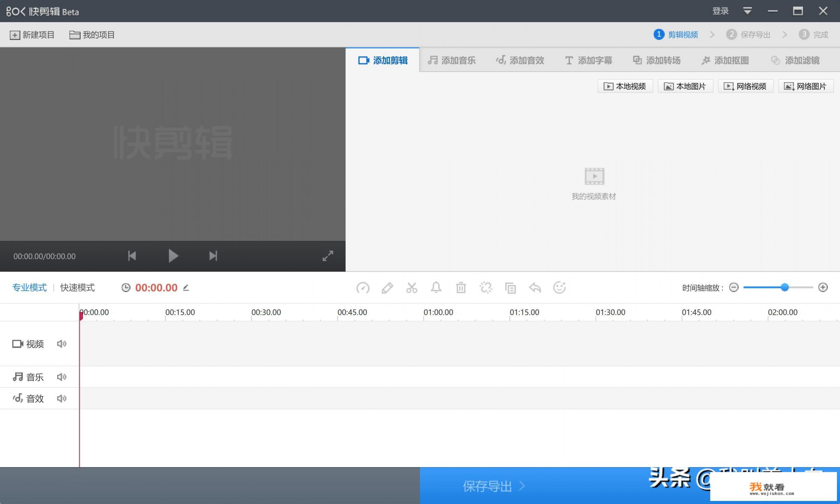The height and width of the screenshot is (504, 840).
Task: Minimize the 快剪辑 window
Action: pos(773,11)
